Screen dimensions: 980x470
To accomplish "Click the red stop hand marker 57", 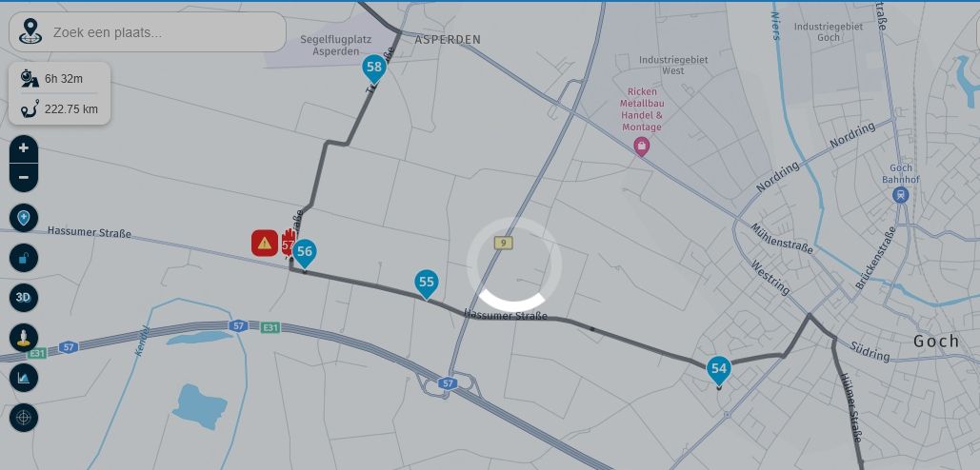I will tap(289, 244).
